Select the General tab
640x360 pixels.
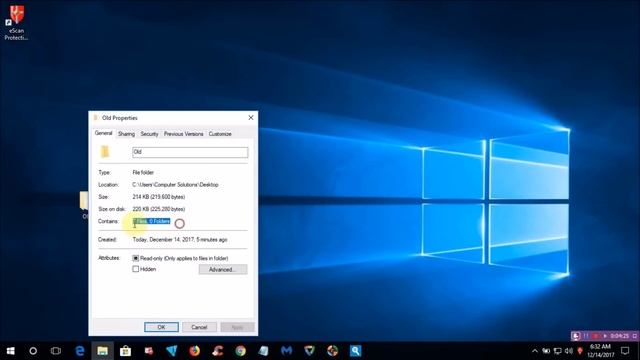pyautogui.click(x=103, y=133)
